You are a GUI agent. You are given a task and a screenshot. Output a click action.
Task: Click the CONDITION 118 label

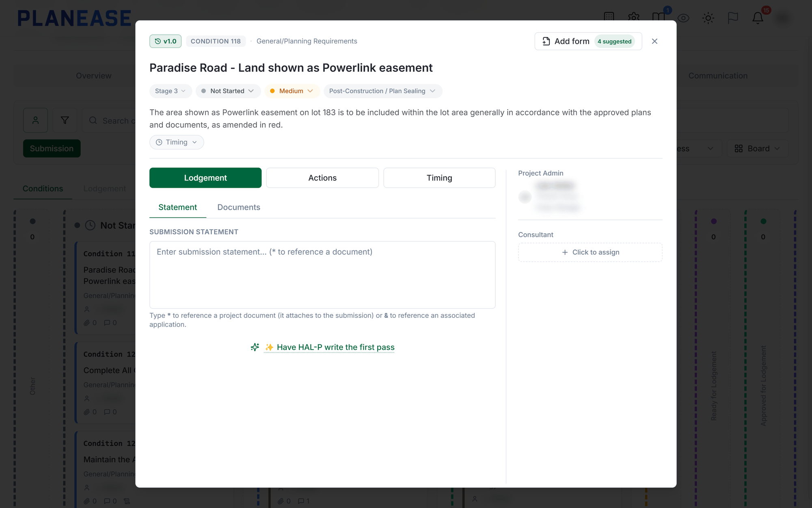(x=216, y=41)
